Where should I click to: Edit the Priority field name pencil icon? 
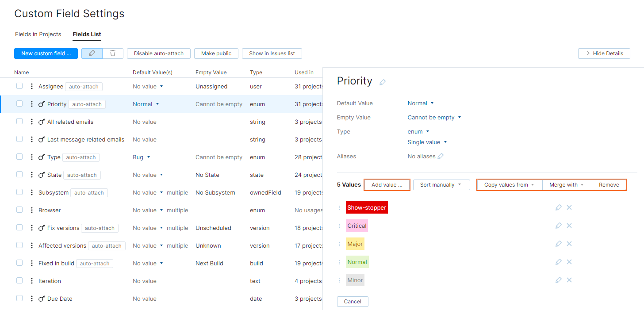[383, 82]
